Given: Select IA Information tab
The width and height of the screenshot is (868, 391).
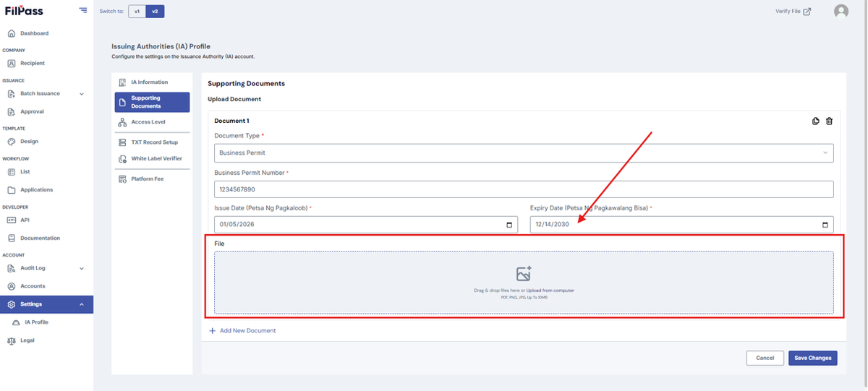Looking at the screenshot, I should [x=152, y=82].
